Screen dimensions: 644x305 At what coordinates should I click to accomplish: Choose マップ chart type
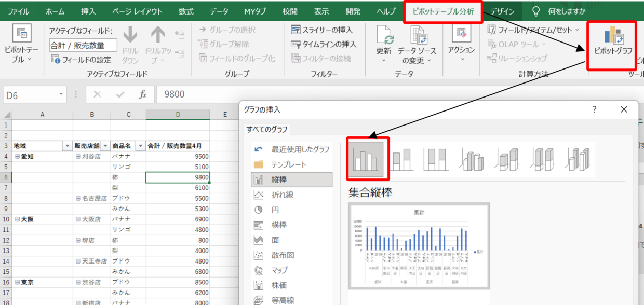pos(291,270)
